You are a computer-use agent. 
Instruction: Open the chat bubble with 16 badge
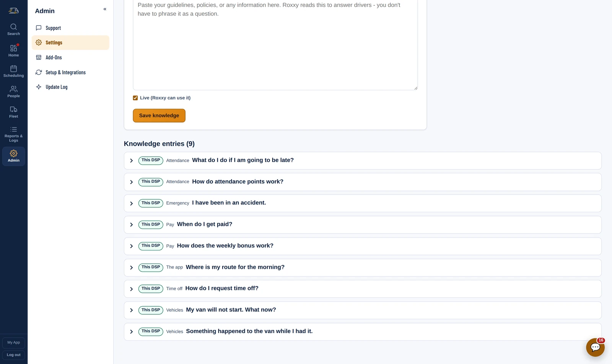coord(595,347)
